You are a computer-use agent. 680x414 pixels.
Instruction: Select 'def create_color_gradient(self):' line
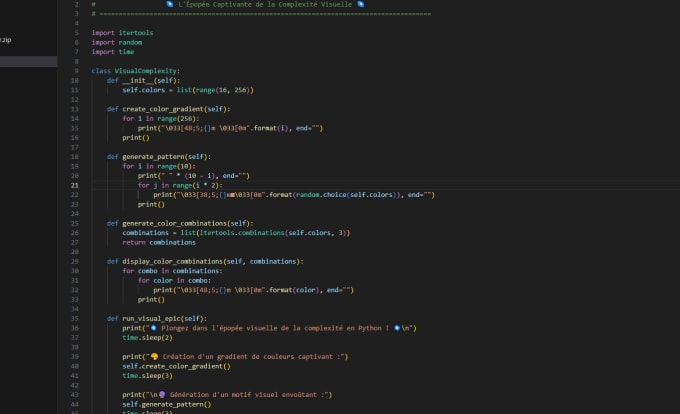168,109
